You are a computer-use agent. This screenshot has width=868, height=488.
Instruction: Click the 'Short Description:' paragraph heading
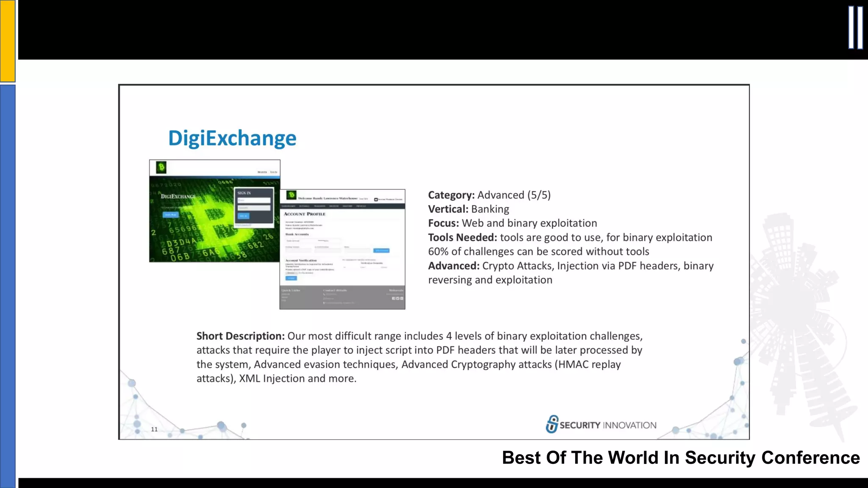240,336
